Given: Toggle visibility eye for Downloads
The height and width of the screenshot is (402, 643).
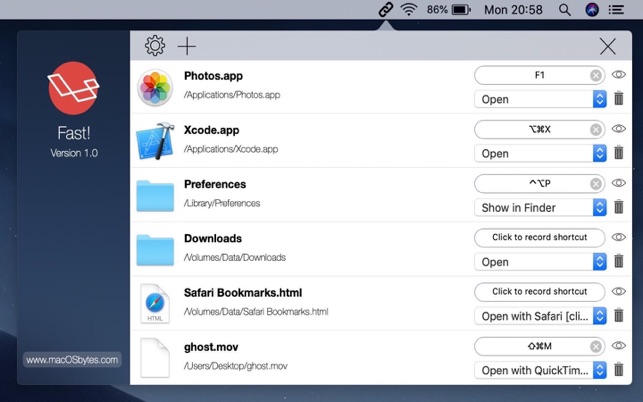Looking at the screenshot, I should (x=618, y=237).
